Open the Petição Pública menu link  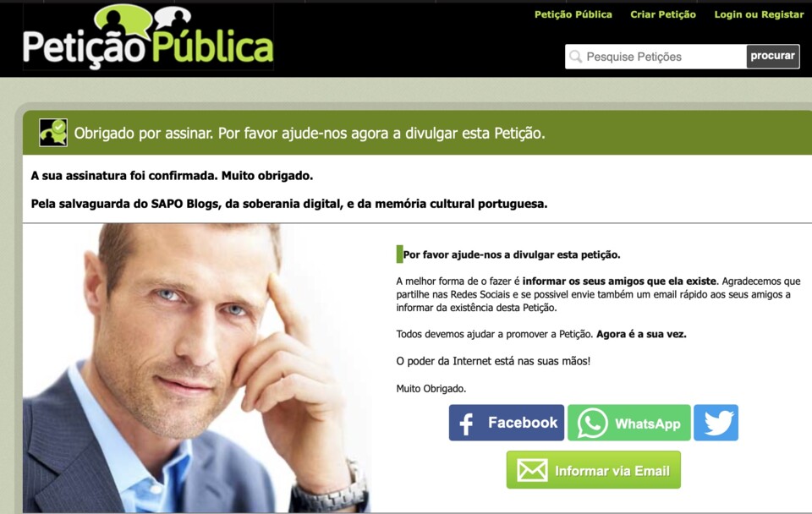(573, 14)
